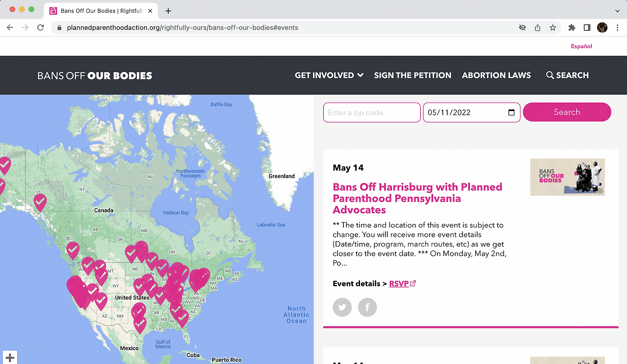Open the date picker calendar
627x364 pixels.
pos(511,113)
